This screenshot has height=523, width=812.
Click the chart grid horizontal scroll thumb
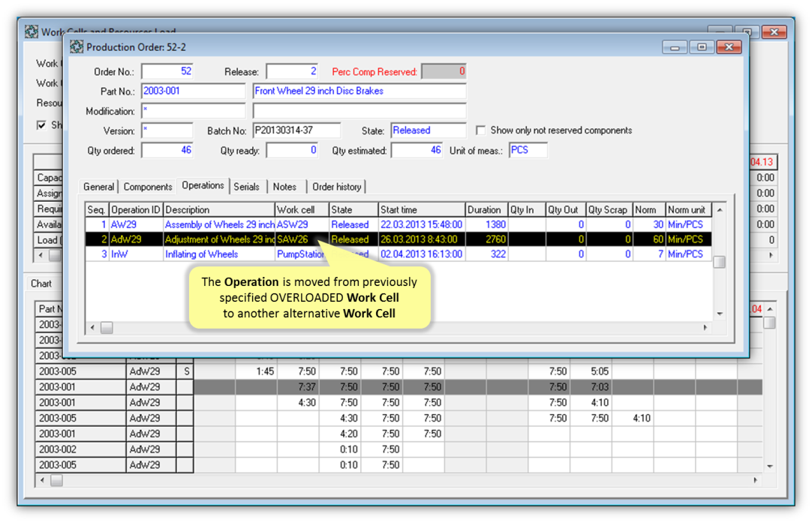[56, 480]
